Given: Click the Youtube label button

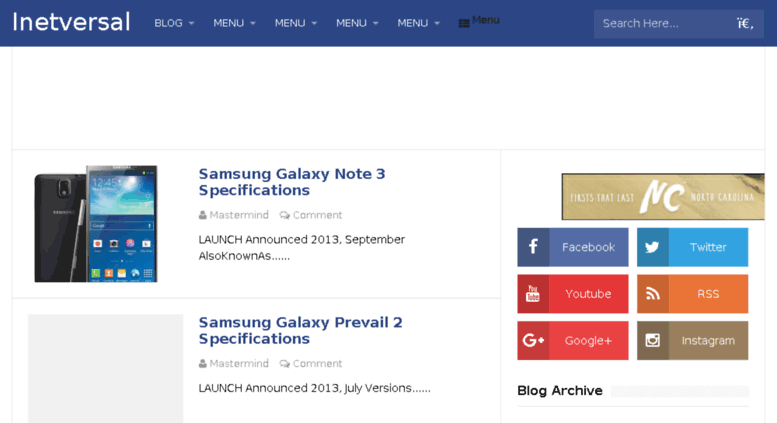Looking at the screenshot, I should click(589, 294).
